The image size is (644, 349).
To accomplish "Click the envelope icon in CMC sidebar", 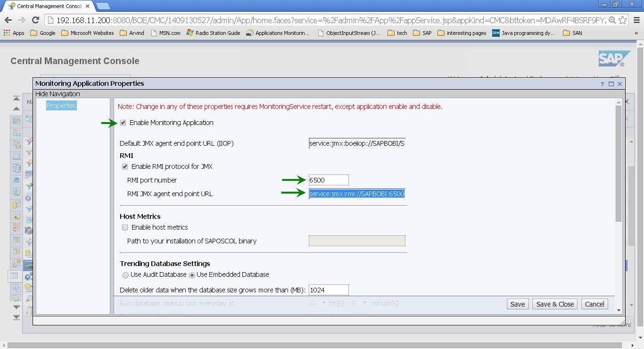I will coord(16,156).
